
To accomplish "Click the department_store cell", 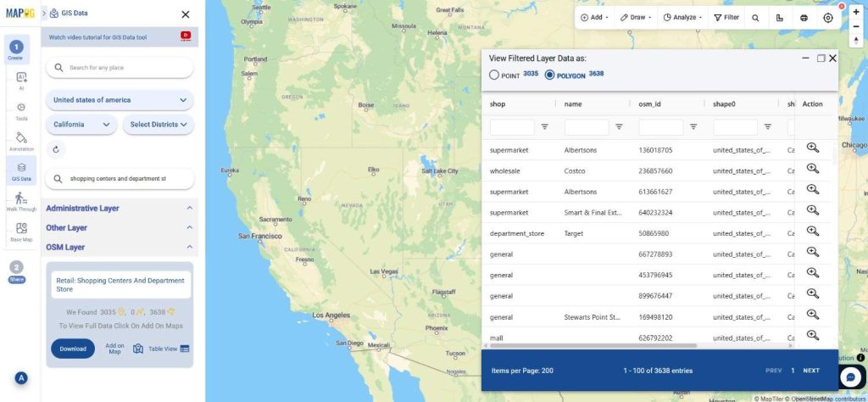I will point(516,234).
